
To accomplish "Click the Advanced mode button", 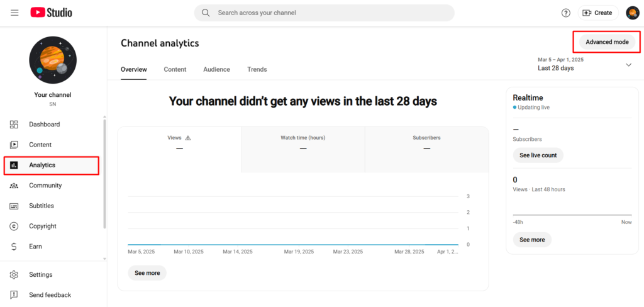I will pyautogui.click(x=606, y=42).
